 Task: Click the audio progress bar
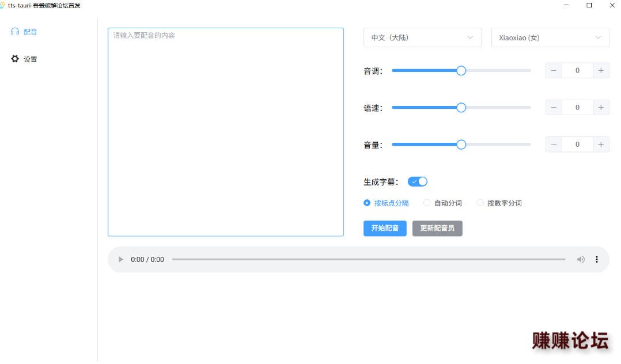click(x=369, y=260)
